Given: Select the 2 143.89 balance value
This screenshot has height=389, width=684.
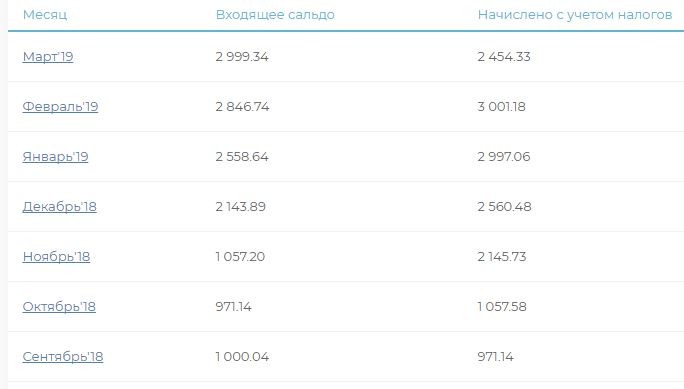Looking at the screenshot, I should click(241, 207).
